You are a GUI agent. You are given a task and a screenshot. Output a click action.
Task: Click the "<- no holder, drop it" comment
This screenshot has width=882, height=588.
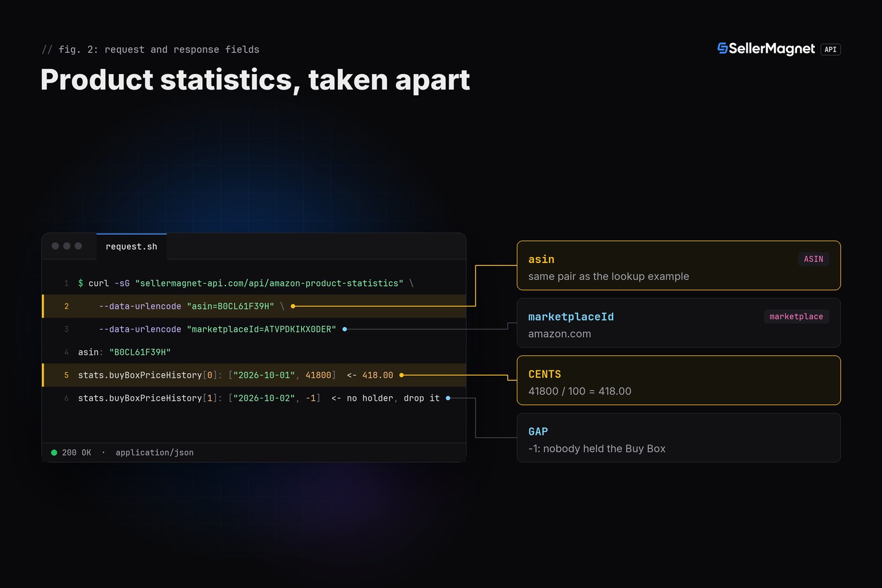[x=385, y=398]
